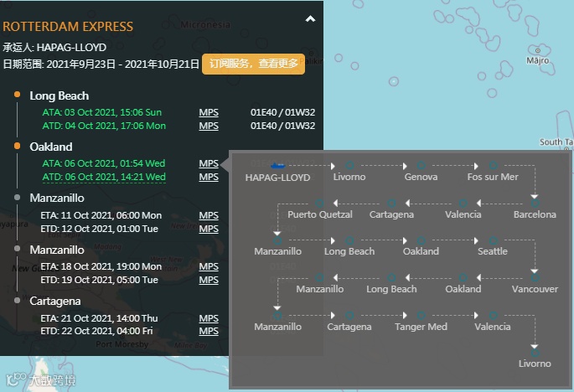
Task: Open MPS link for Manzanillo ETA 11 Oct
Action: pyautogui.click(x=209, y=215)
